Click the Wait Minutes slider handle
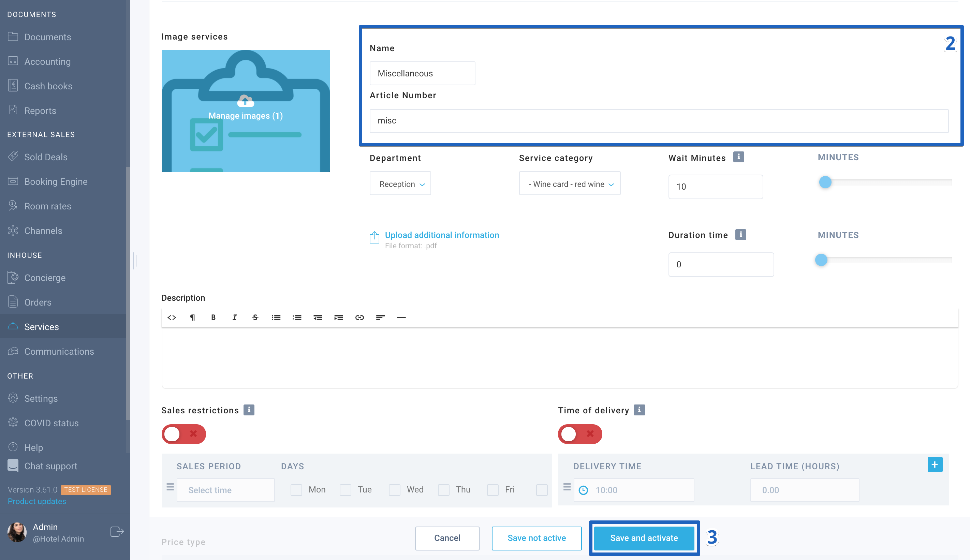This screenshot has height=560, width=970. [x=825, y=182]
